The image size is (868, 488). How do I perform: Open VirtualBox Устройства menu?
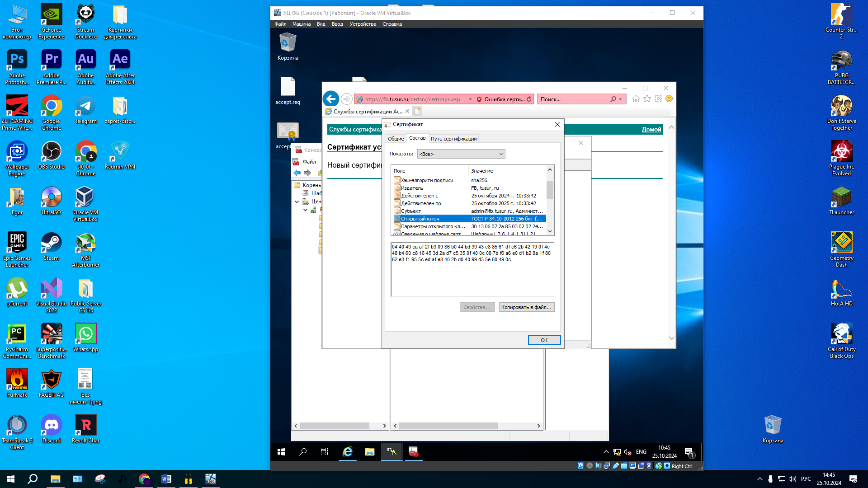[363, 24]
